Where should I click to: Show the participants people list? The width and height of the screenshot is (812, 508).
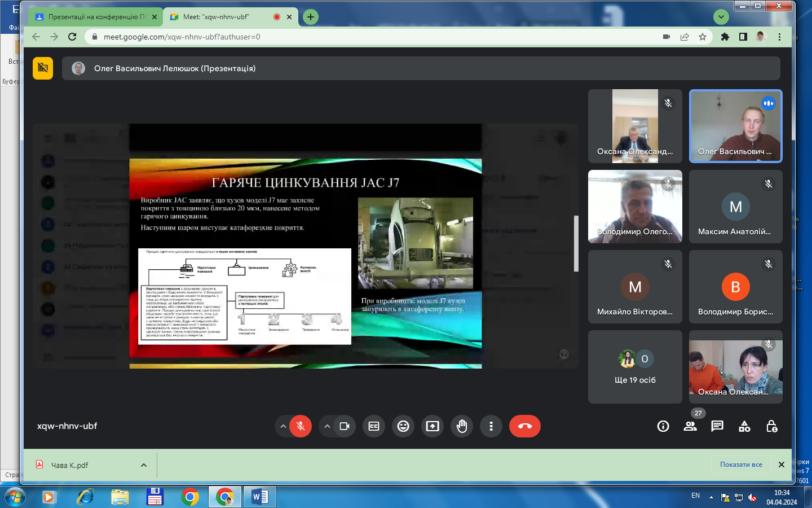point(690,426)
